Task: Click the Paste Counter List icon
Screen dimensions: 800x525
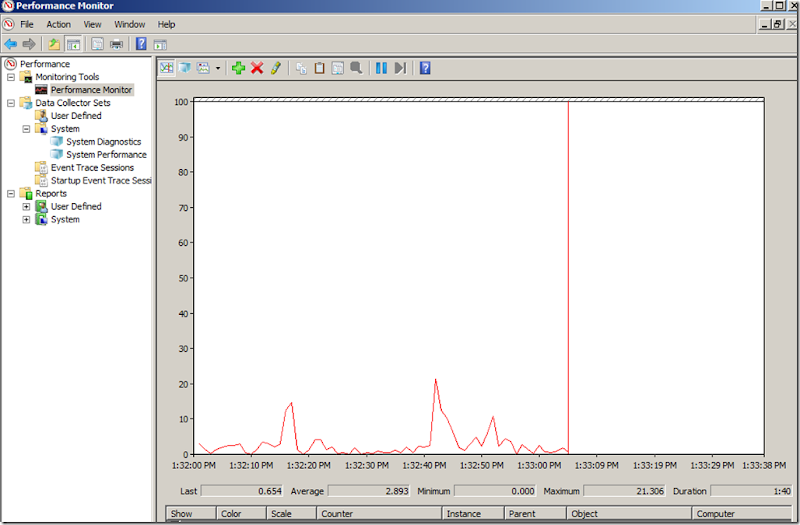Action: (320, 68)
